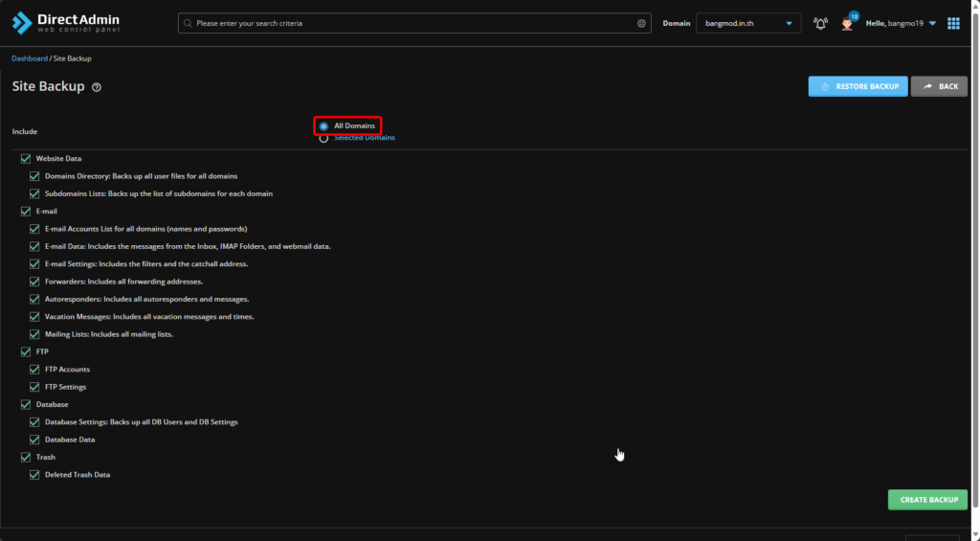Toggle the E-mail group checkbox
This screenshot has height=541, width=980.
(x=26, y=212)
